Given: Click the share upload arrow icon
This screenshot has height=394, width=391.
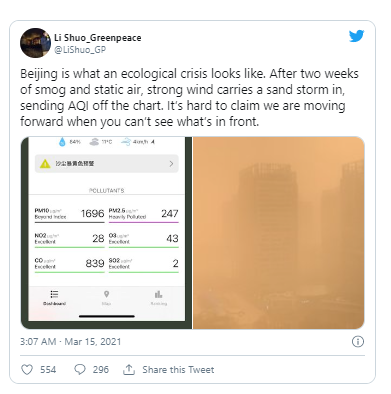Looking at the screenshot, I should tap(129, 369).
